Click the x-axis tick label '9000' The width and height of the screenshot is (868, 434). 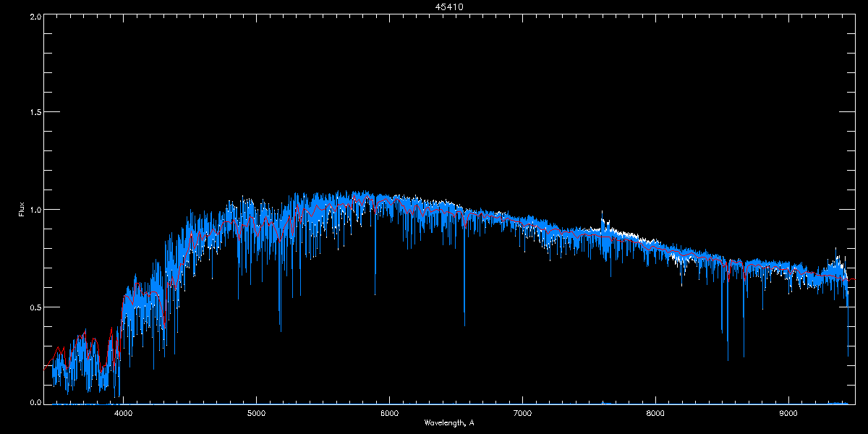click(789, 414)
